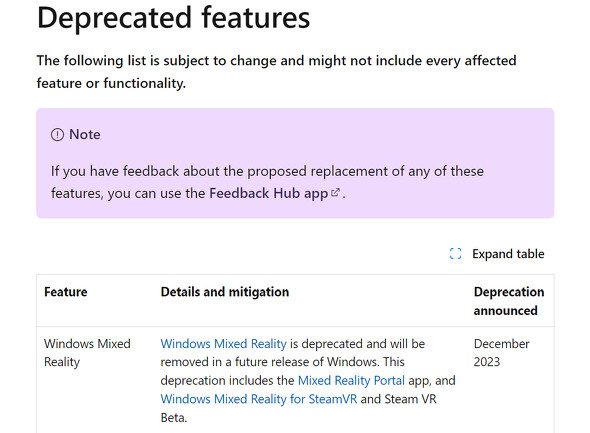Viewport: 590px width, 433px height.
Task: Click the Note title text
Action: (85, 135)
